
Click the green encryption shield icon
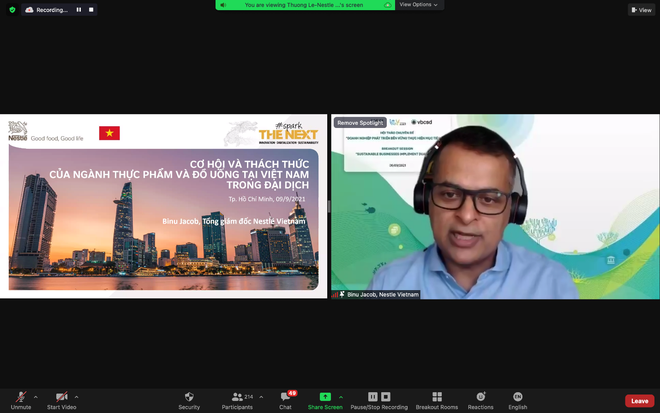pyautogui.click(x=12, y=10)
